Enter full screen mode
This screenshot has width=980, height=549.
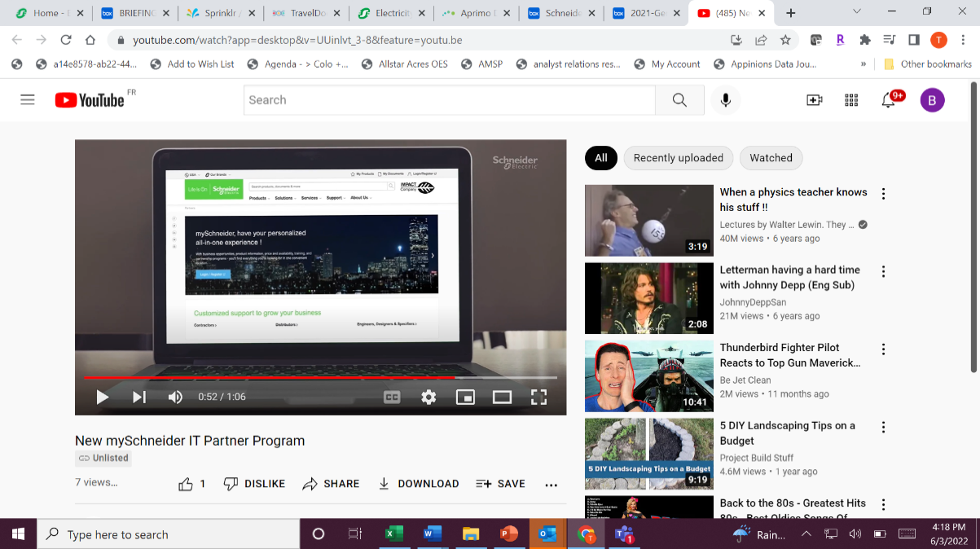tap(538, 397)
